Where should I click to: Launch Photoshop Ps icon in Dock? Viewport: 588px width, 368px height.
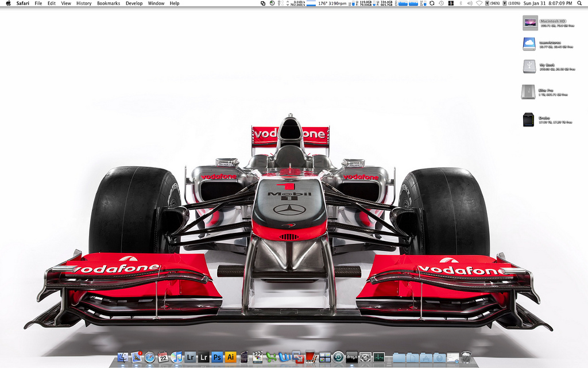click(x=217, y=357)
